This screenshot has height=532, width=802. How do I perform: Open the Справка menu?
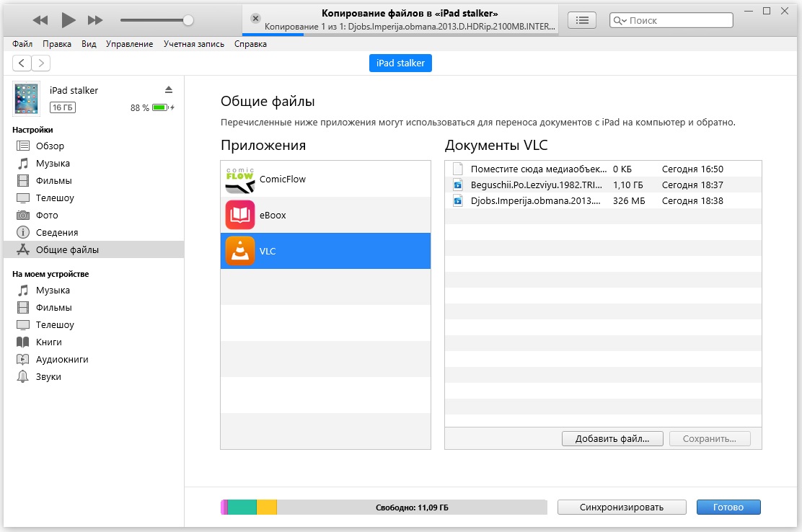tap(251, 44)
